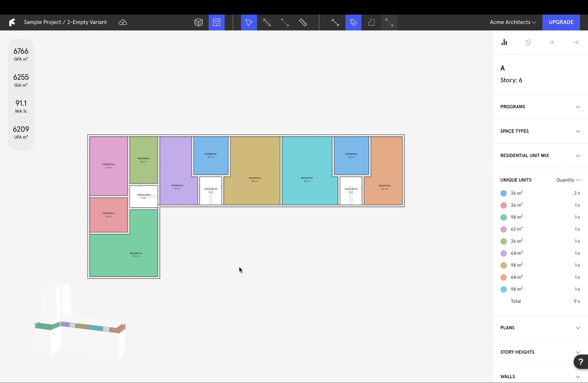Viewport: 588px width, 383px height.
Task: Toggle the eye visibility panel tab
Action: (x=552, y=42)
